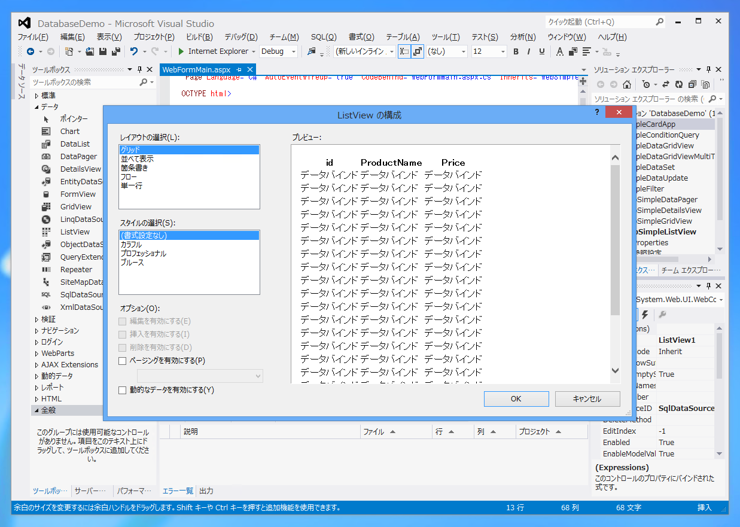Open the SQL(Q) menu
Image resolution: width=740 pixels, height=527 pixels.
click(324, 37)
